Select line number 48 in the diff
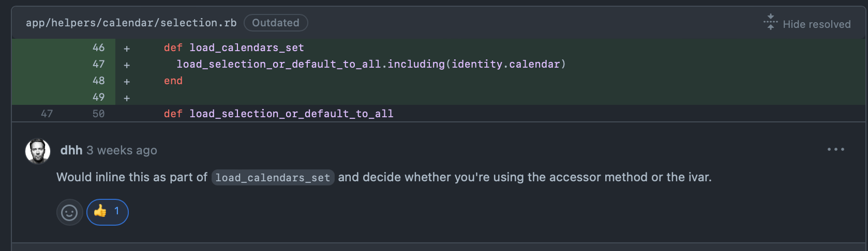868x251 pixels. (x=98, y=81)
